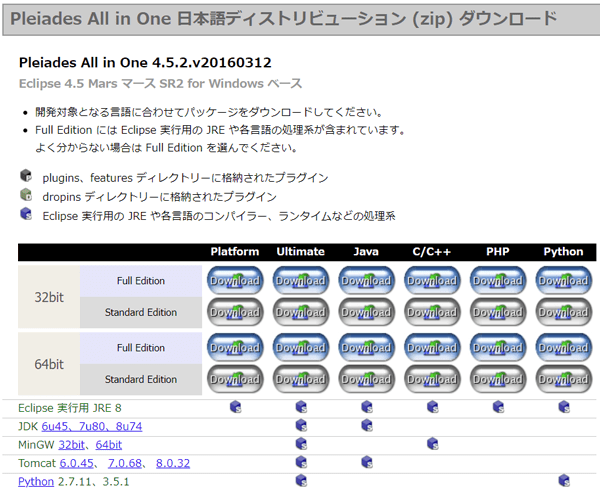Open the Tomcat 8.0.32 link

point(173,463)
